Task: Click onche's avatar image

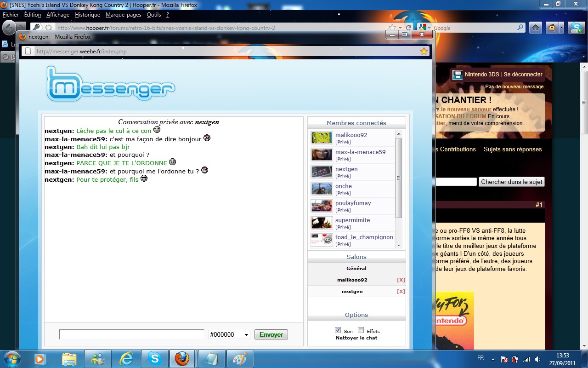Action: pyautogui.click(x=322, y=189)
